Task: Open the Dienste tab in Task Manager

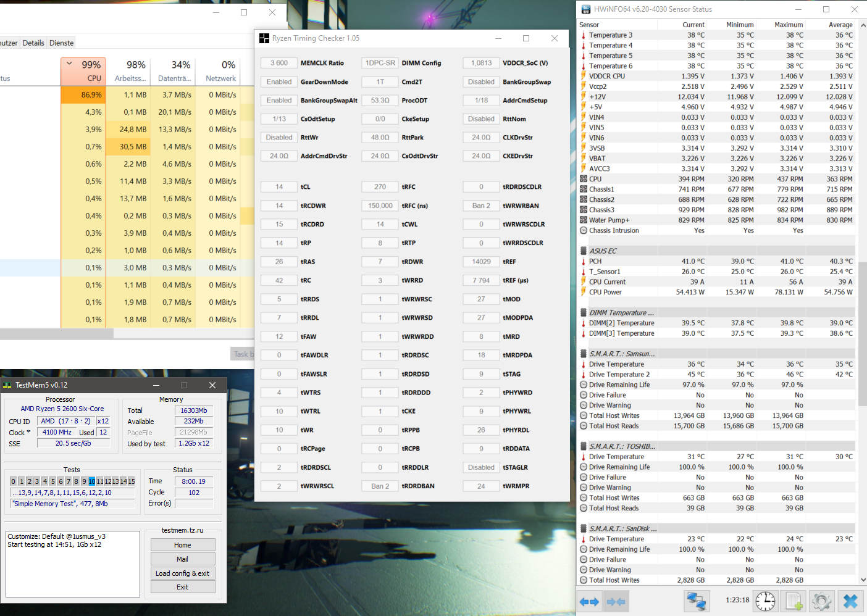Action: tap(62, 43)
